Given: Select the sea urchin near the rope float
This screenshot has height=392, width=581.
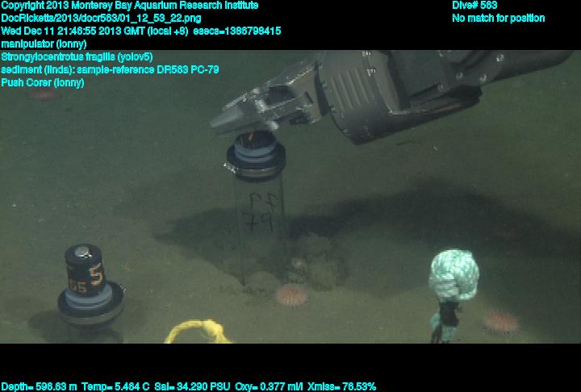Looking at the screenshot, I should coord(501,323).
